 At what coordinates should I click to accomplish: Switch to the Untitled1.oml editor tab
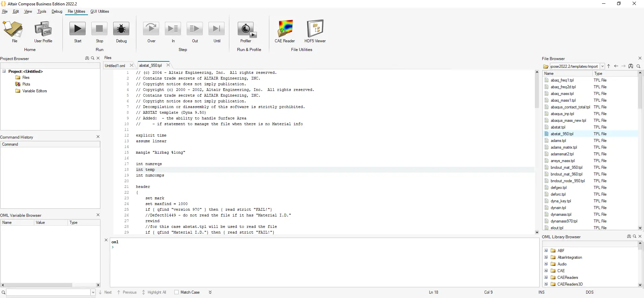click(x=115, y=65)
